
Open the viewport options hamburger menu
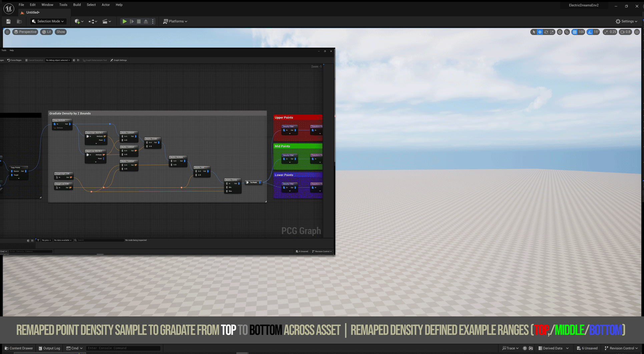7,32
